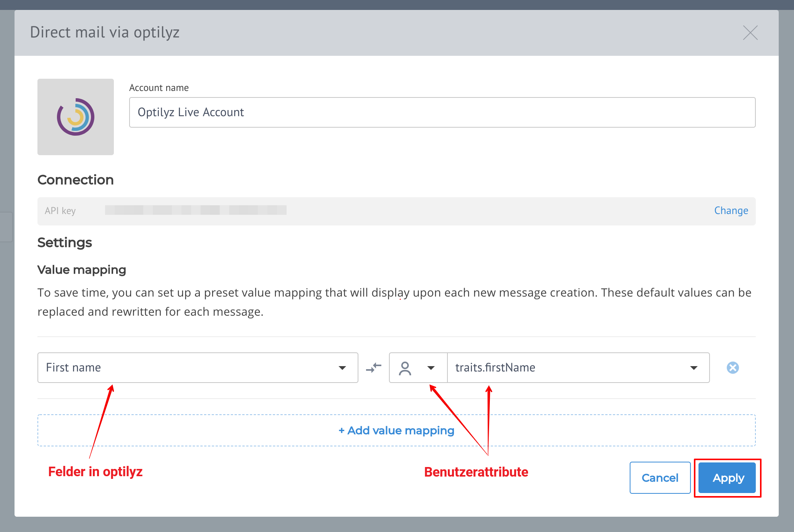Click the traits.firstName dropdown arrow
The height and width of the screenshot is (532, 794).
click(694, 368)
